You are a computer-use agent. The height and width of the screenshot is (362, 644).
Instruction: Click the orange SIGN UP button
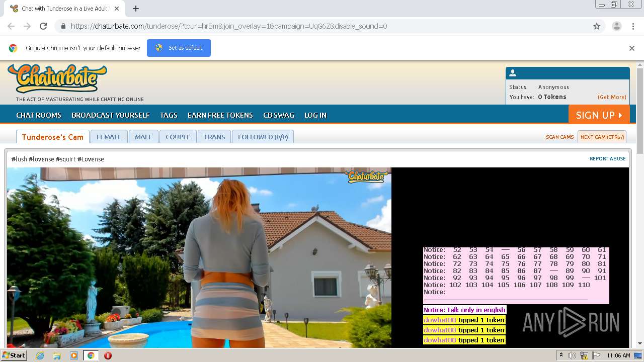(599, 115)
